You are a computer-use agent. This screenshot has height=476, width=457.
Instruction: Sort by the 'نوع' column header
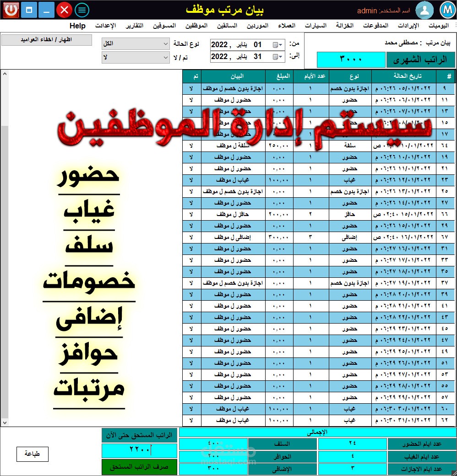[350, 76]
